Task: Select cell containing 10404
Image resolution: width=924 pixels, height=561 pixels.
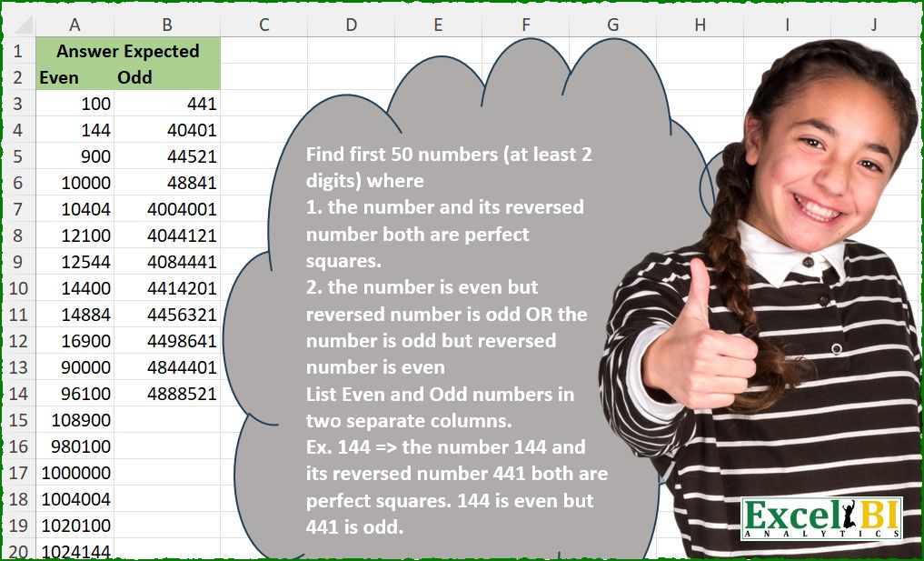Action: click(75, 209)
